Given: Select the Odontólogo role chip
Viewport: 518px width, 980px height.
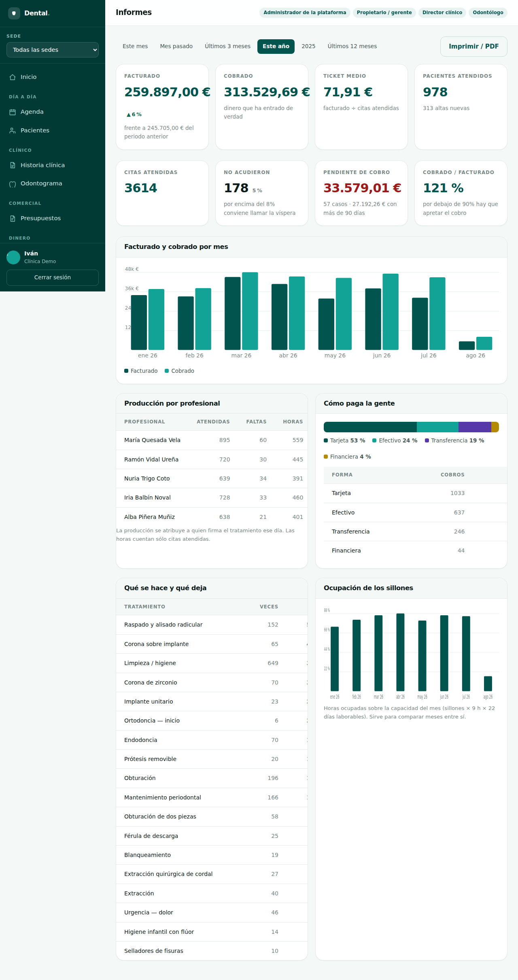Looking at the screenshot, I should [x=488, y=13].
